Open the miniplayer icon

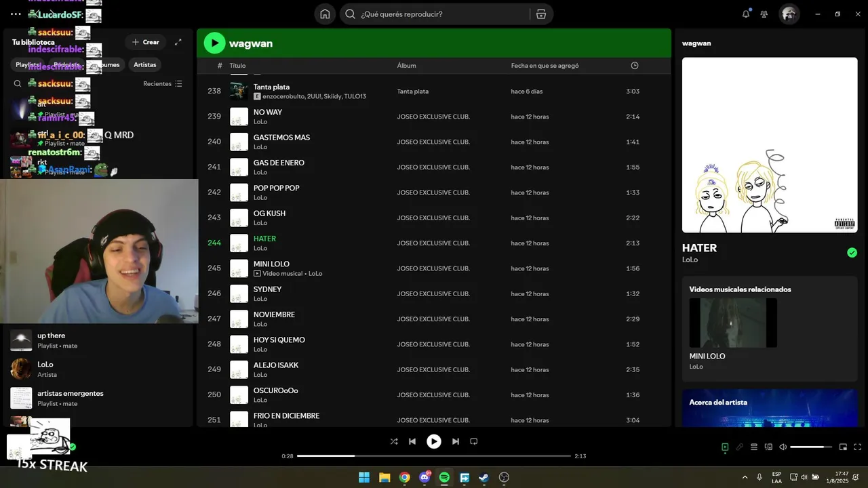click(x=843, y=447)
